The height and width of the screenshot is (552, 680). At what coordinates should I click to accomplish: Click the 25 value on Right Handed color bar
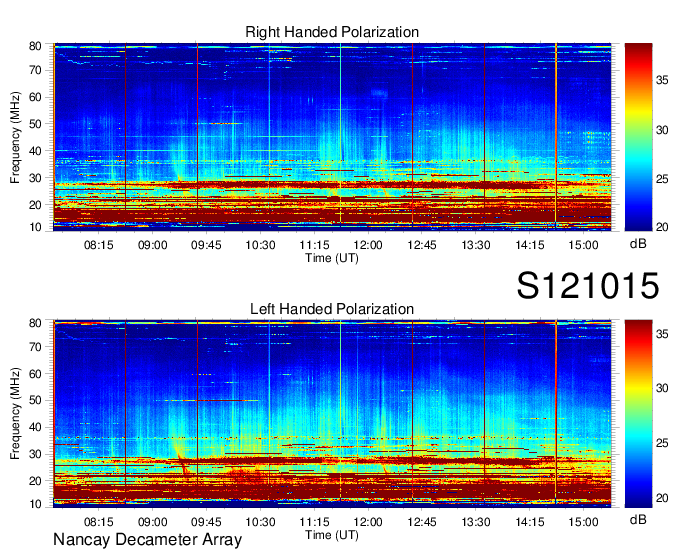662,179
